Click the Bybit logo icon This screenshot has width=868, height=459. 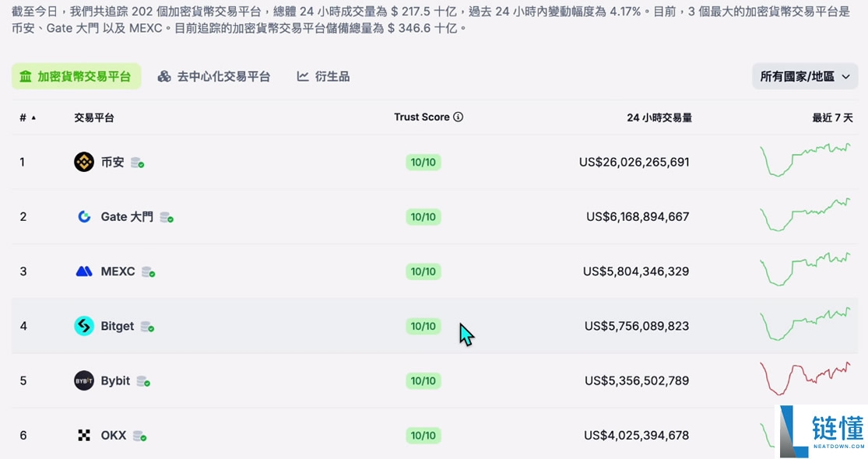coord(84,381)
